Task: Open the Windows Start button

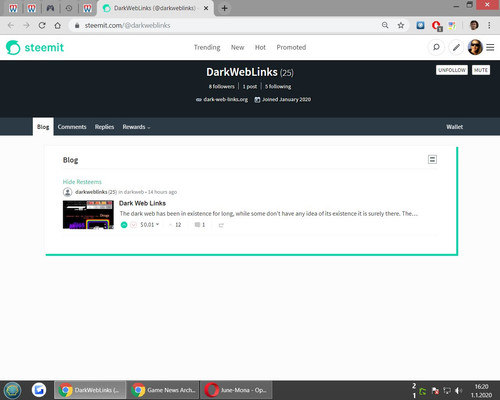Action: [12, 390]
